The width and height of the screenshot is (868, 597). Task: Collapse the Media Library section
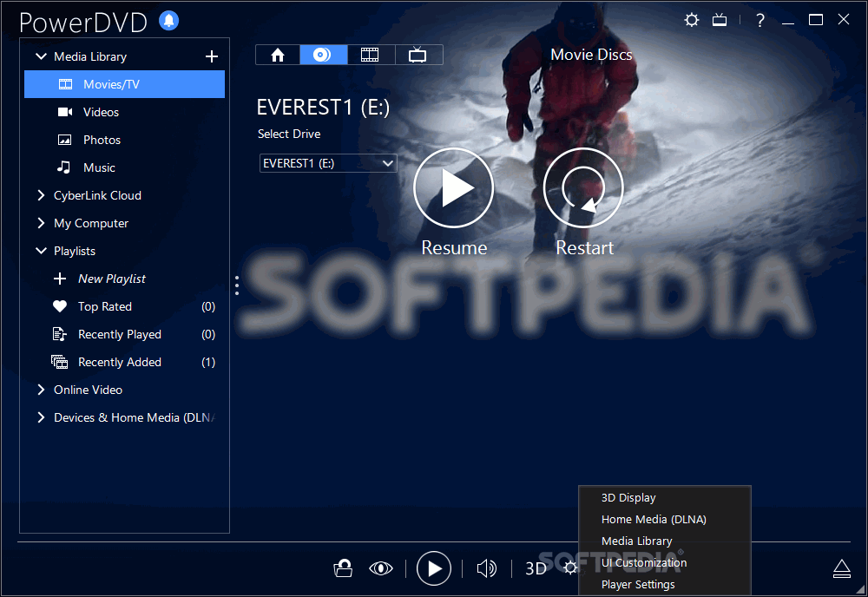41,56
